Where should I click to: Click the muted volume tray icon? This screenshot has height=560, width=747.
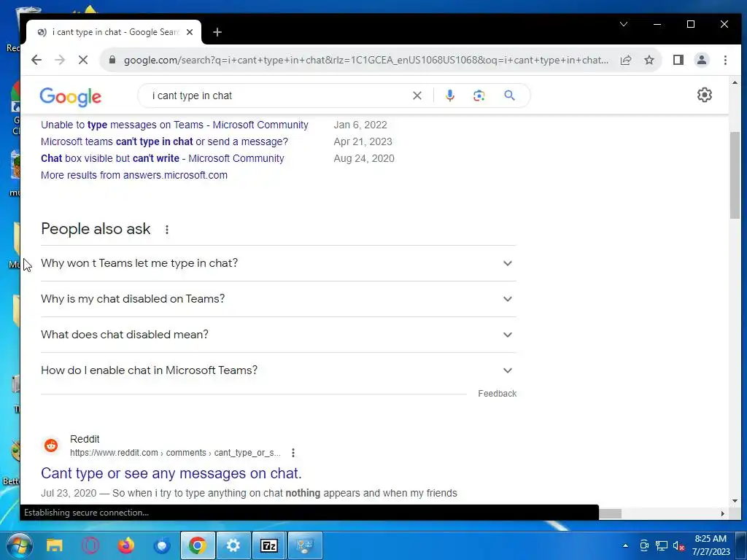pos(678,545)
